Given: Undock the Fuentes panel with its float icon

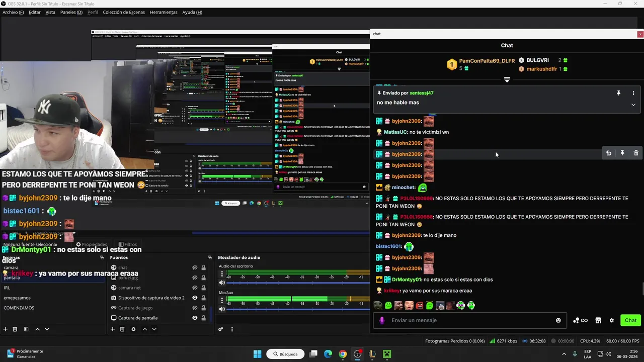Looking at the screenshot, I should click(210, 257).
